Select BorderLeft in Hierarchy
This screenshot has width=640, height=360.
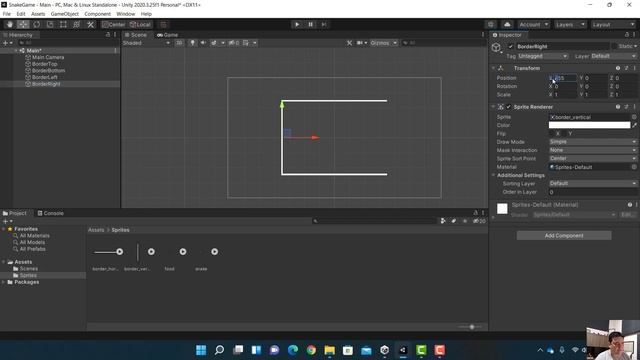click(44, 77)
